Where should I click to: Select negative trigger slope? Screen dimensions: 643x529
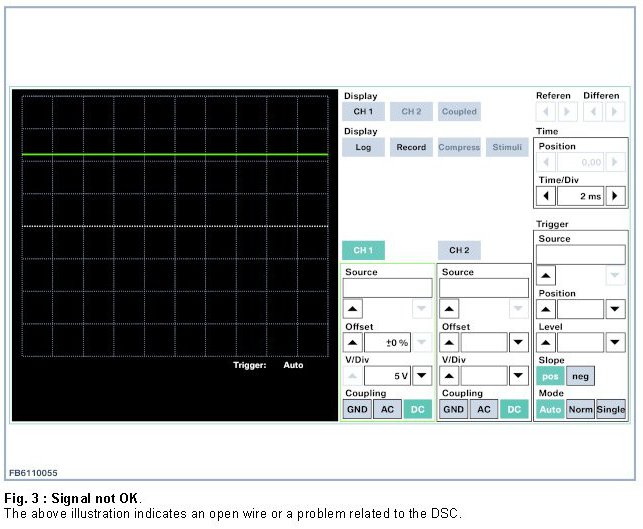tap(579, 376)
